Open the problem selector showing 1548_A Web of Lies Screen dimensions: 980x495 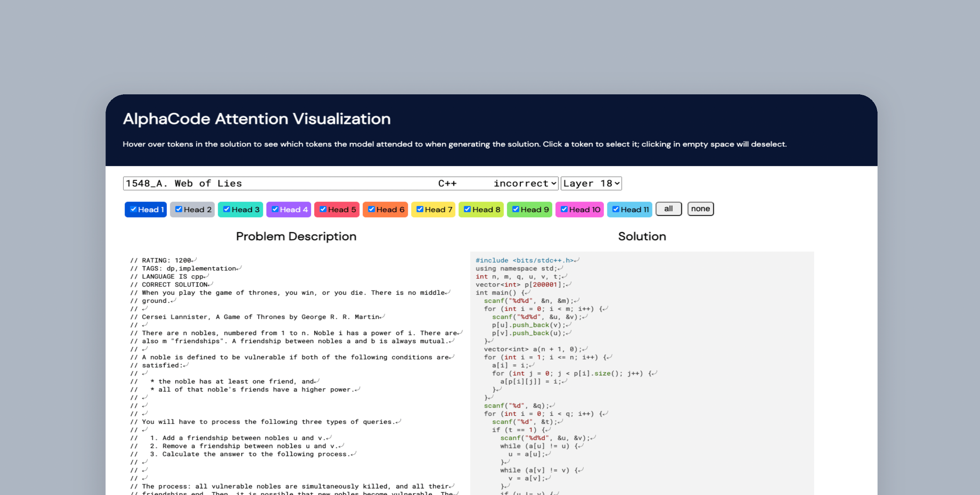coord(272,183)
